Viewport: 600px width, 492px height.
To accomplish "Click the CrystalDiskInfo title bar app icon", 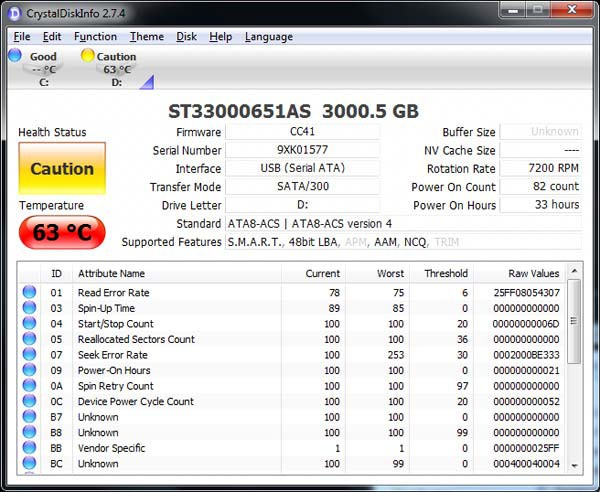I will [x=15, y=14].
